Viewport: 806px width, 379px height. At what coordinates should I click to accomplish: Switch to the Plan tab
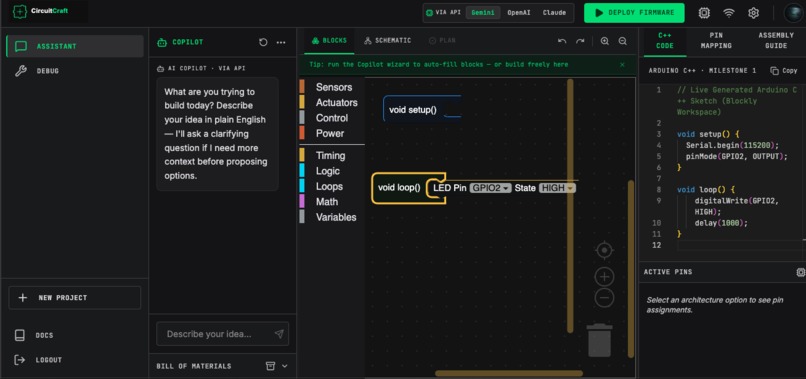click(x=442, y=41)
